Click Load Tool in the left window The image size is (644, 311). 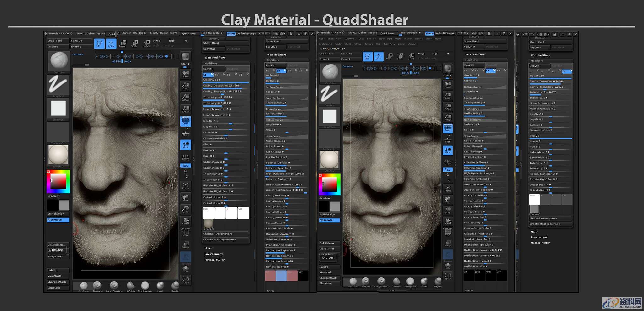tap(55, 41)
